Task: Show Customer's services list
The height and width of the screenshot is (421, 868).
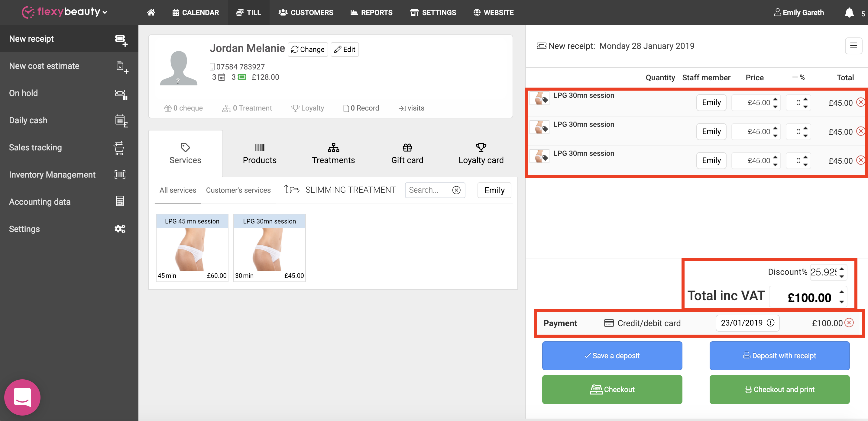Action: [x=238, y=190]
